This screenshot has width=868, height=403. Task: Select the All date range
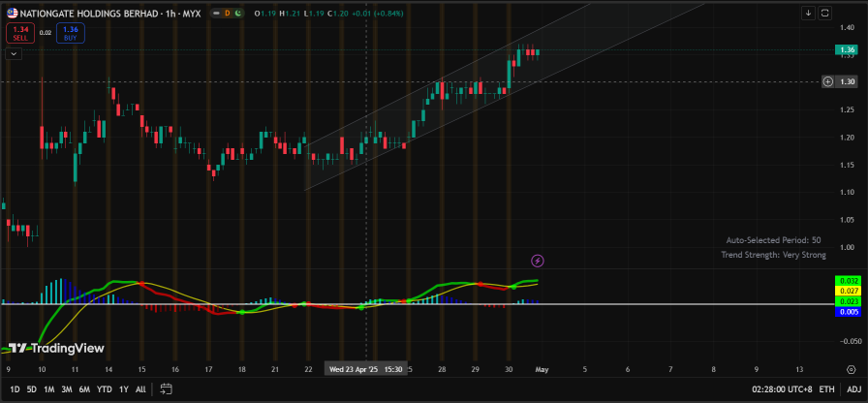140,389
